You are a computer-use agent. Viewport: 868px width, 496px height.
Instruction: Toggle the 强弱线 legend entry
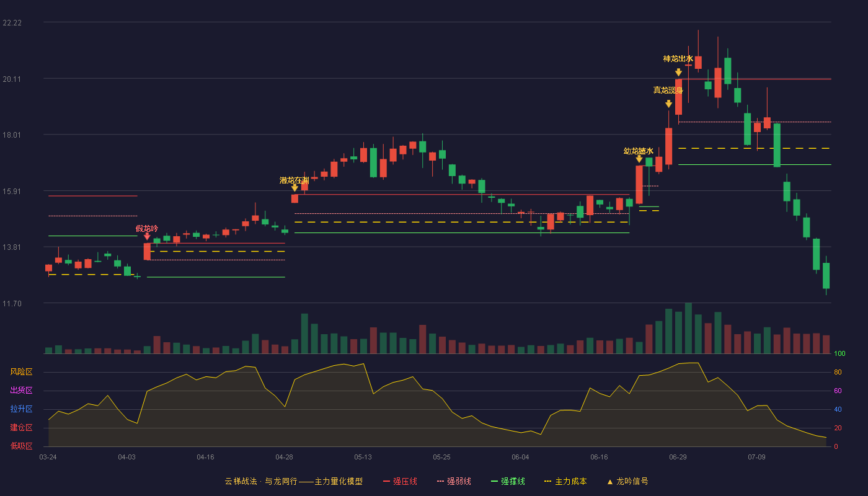[x=454, y=481]
